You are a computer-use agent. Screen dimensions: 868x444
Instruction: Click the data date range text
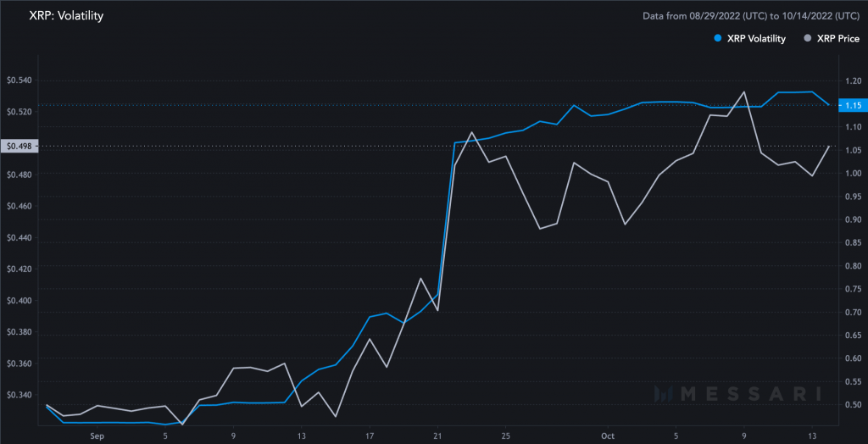point(751,16)
